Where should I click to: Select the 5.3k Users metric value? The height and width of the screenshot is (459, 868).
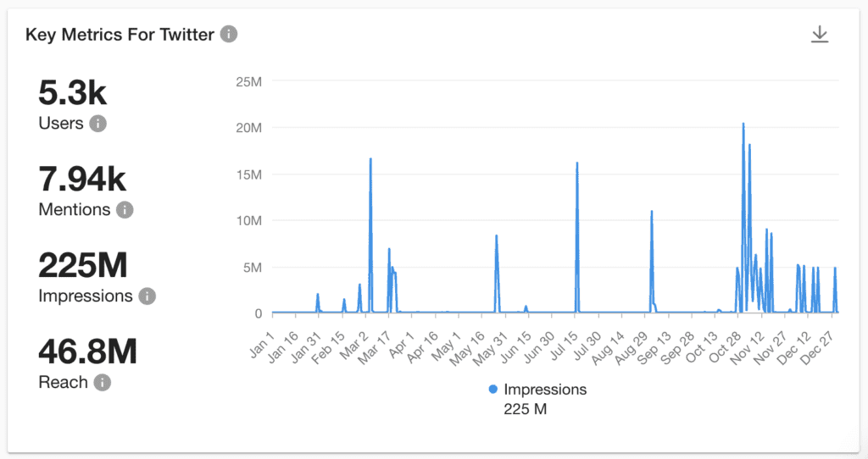coord(72,91)
